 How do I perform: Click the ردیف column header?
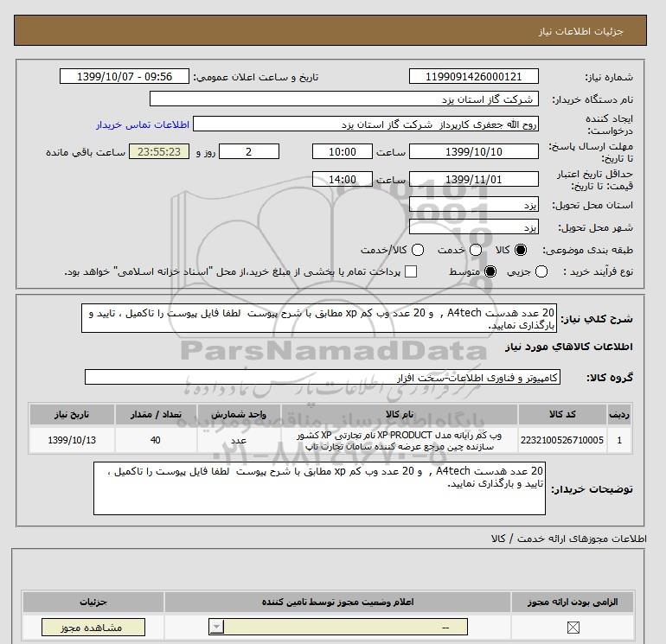[619, 414]
